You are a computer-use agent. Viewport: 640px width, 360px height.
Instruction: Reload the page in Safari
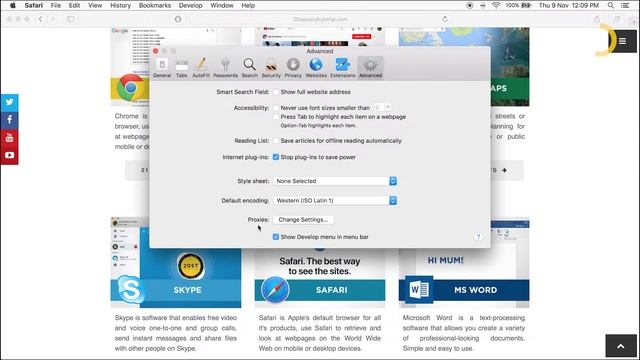[x=445, y=19]
